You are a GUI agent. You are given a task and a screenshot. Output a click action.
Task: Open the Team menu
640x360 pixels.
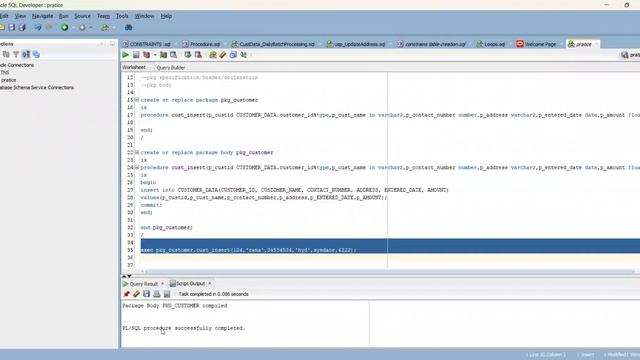[x=103, y=16]
